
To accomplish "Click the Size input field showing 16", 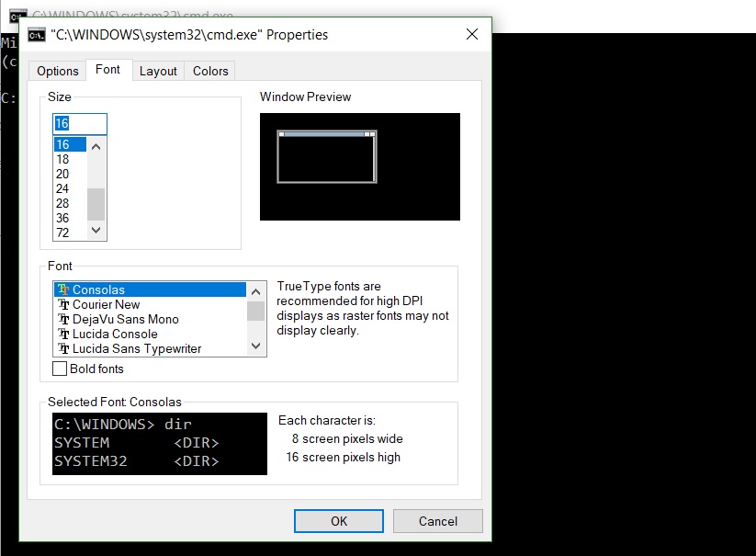I will (x=78, y=123).
